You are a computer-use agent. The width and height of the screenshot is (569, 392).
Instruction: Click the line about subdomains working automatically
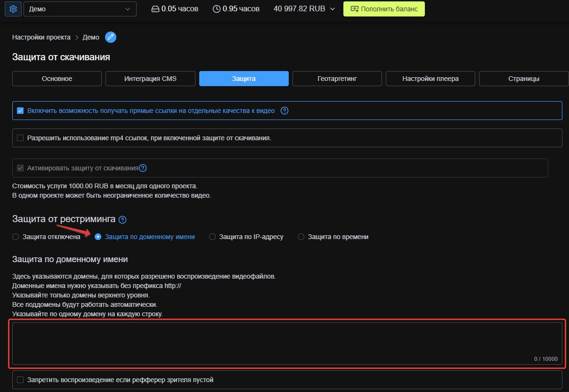(85, 304)
